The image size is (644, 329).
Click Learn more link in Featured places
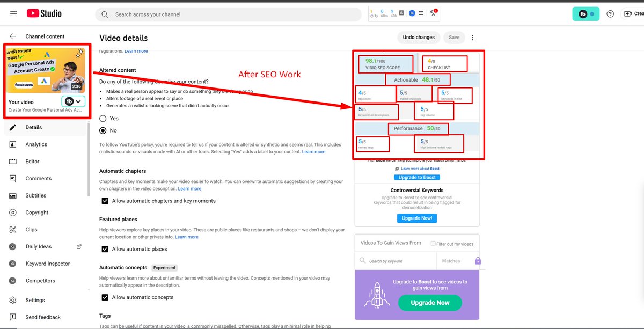coord(186,237)
